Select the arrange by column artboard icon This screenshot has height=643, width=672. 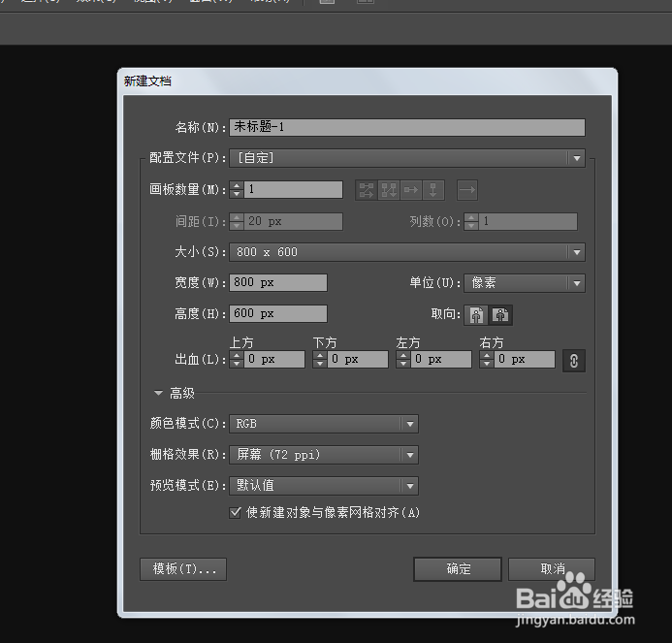(x=433, y=190)
